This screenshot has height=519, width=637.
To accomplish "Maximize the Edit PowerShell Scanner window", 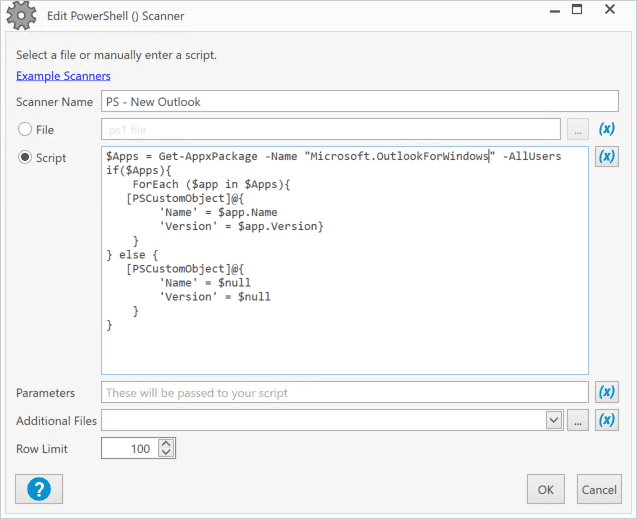I will pos(577,9).
